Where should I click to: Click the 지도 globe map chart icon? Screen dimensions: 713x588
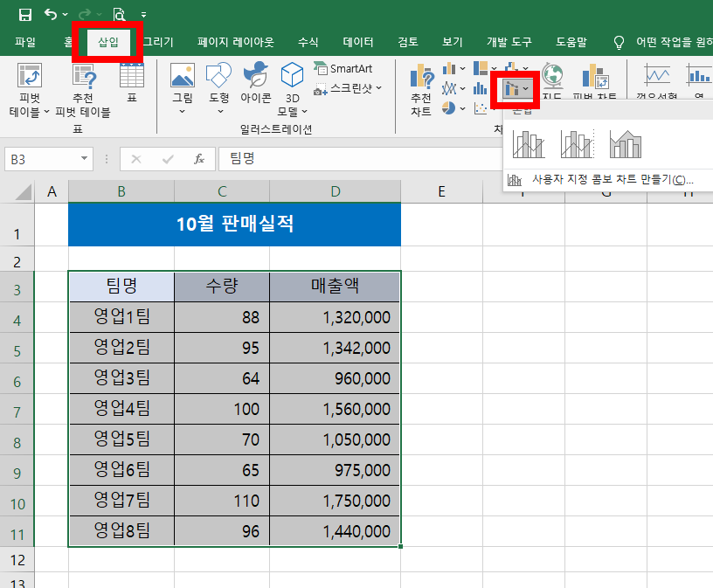[552, 75]
